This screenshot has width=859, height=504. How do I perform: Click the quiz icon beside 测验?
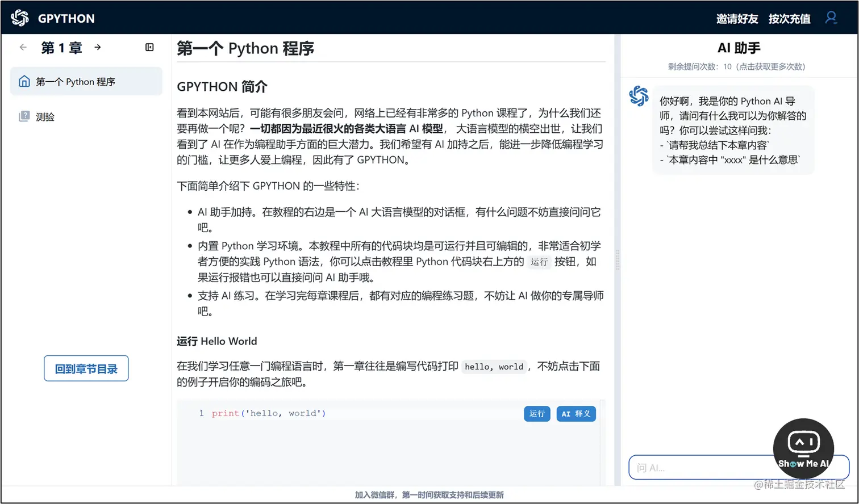coord(24,116)
